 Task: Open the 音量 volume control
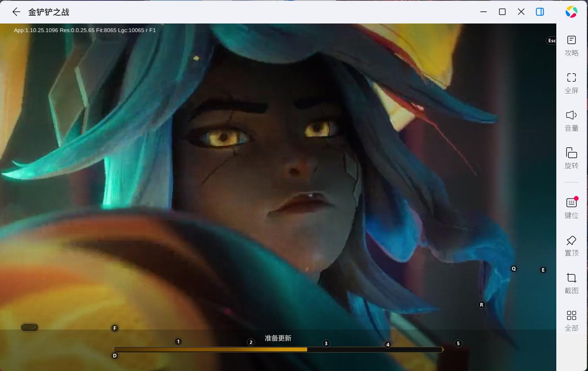pos(572,121)
